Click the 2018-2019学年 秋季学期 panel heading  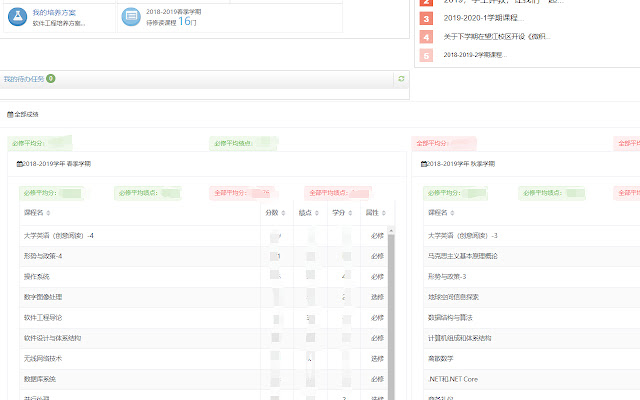(x=461, y=164)
